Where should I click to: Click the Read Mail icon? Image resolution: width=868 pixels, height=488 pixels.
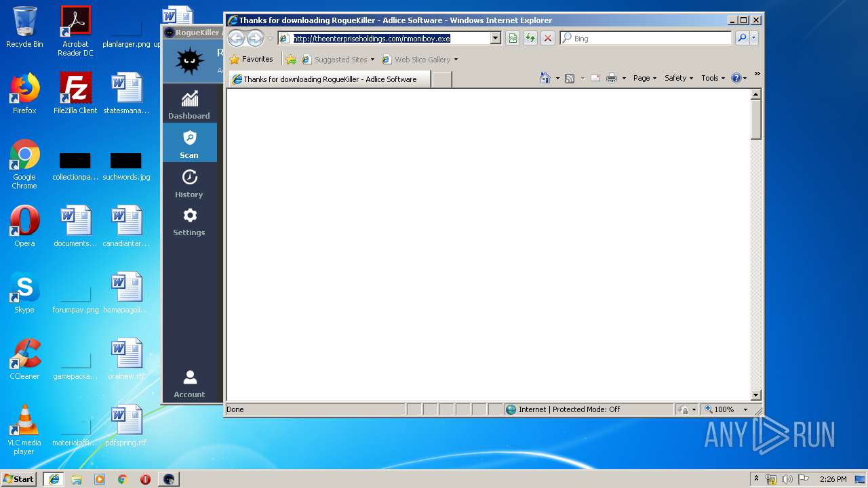click(595, 78)
